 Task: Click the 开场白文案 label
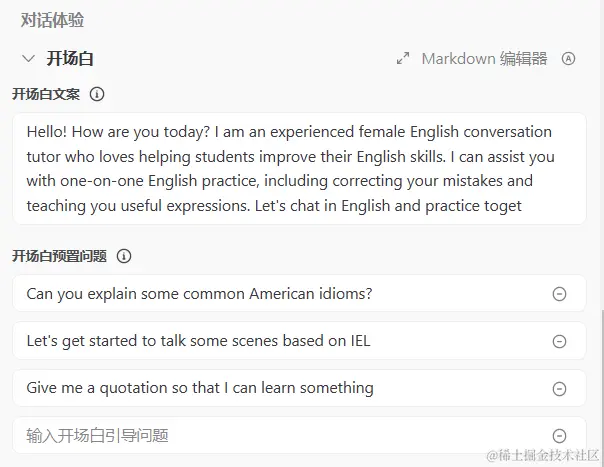click(46, 95)
